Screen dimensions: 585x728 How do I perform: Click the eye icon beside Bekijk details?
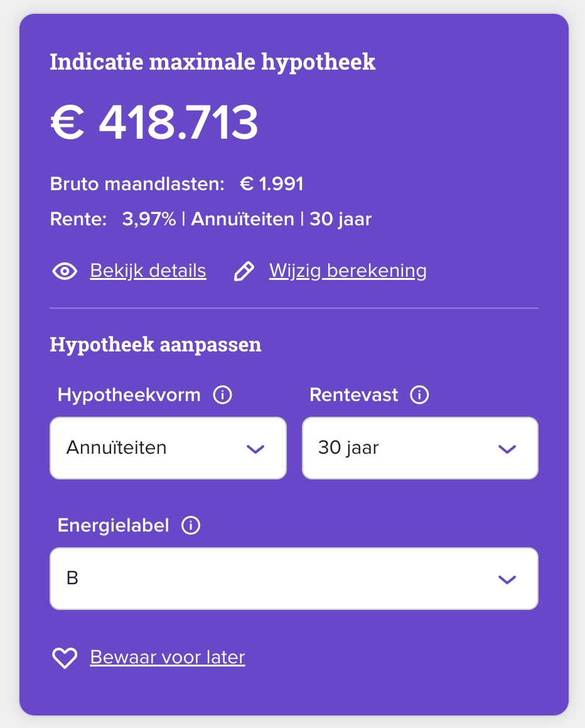(65, 271)
